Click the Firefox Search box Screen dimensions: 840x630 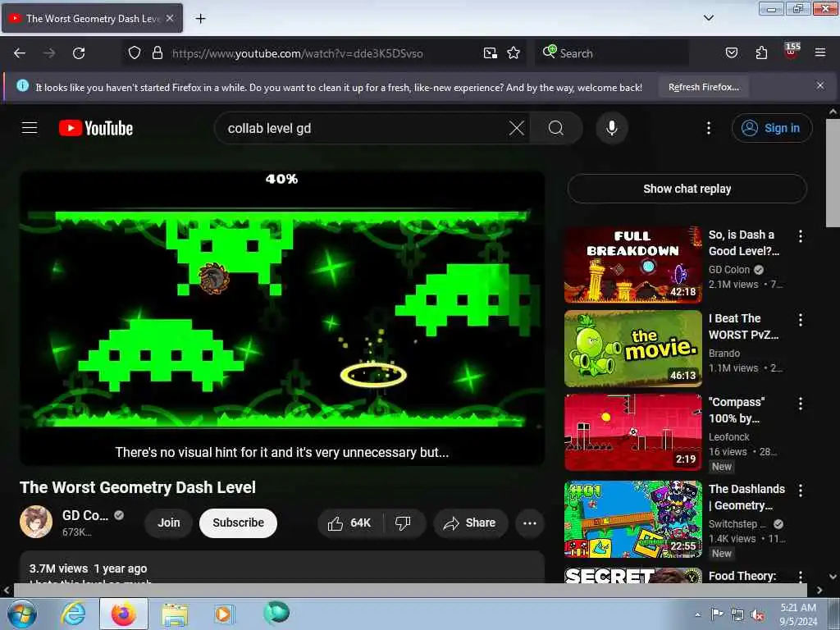pos(612,53)
